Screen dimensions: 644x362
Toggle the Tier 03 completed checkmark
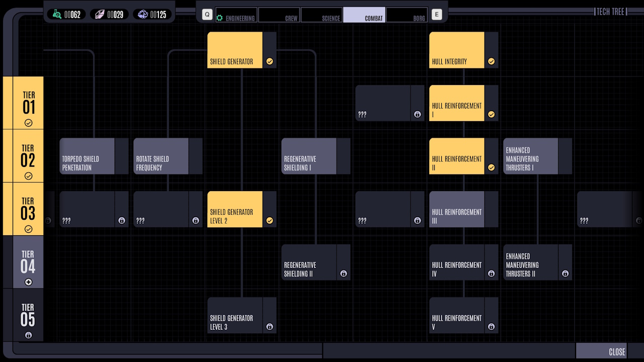click(x=29, y=229)
